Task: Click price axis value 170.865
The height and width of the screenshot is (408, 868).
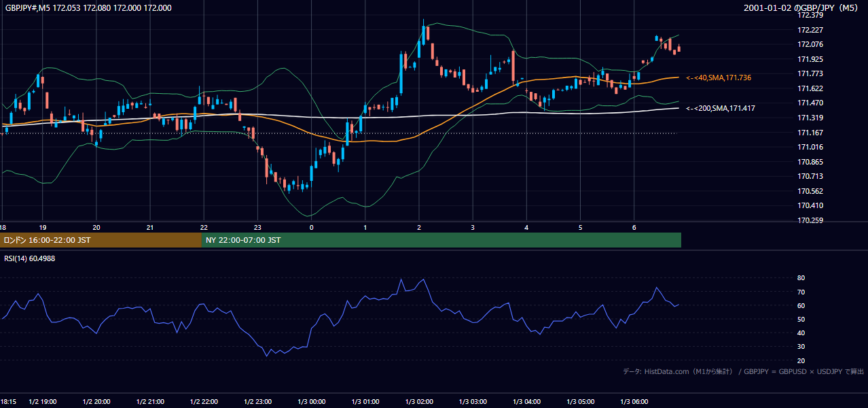Action: pyautogui.click(x=810, y=163)
